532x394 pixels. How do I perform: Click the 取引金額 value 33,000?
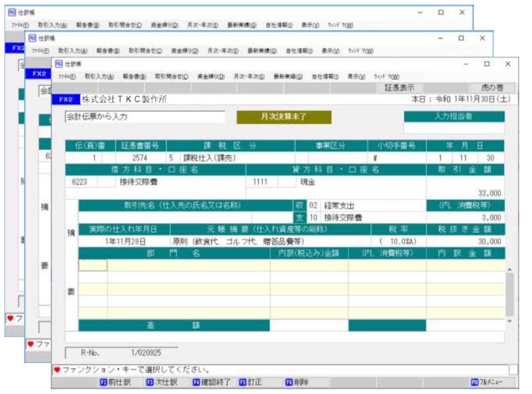490,193
